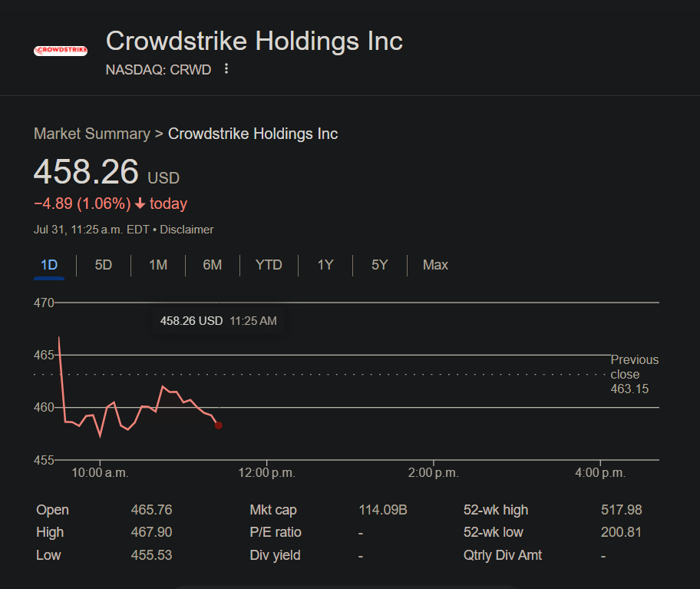This screenshot has width=700, height=589.
Task: Select the 1M chart range
Action: pyautogui.click(x=158, y=265)
